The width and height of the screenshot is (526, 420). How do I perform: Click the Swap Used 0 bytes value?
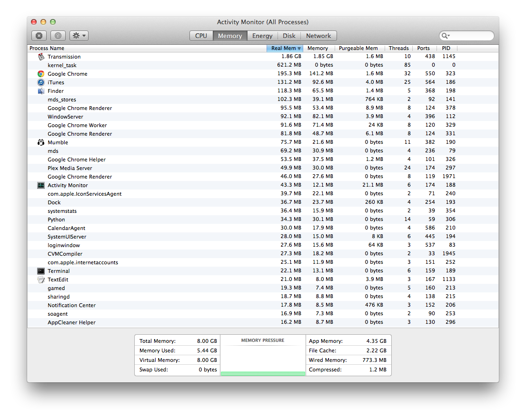coord(208,370)
